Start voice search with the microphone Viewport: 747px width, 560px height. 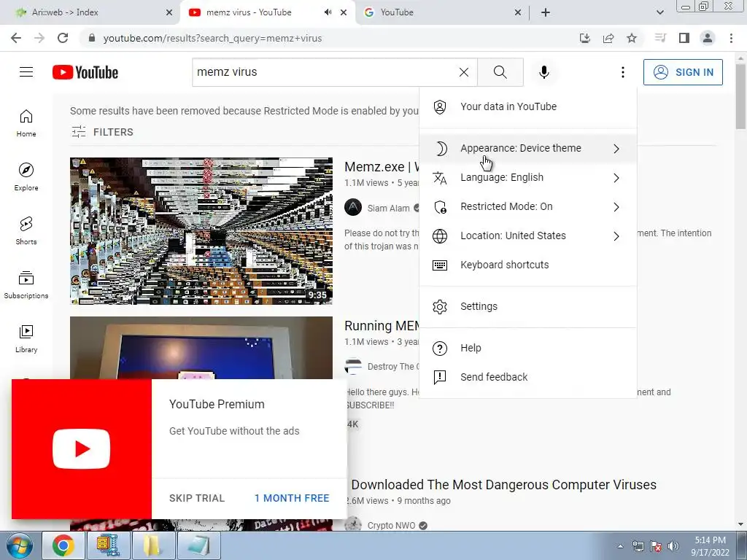coord(544,72)
